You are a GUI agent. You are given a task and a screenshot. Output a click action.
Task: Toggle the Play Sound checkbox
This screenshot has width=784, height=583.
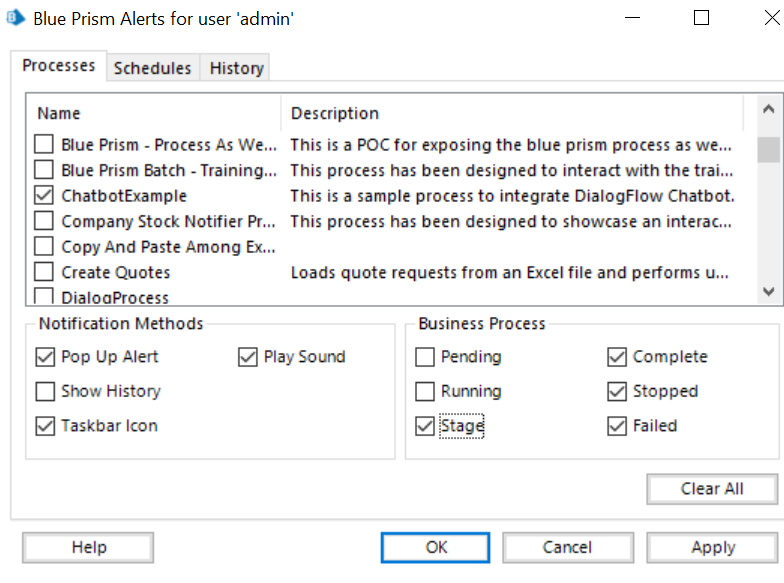click(x=248, y=357)
